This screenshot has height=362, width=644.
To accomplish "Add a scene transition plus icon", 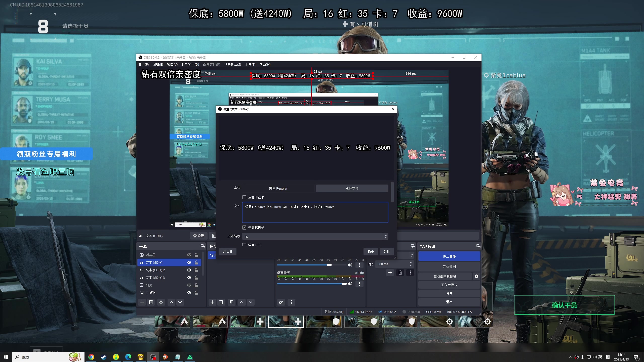I will point(390,273).
